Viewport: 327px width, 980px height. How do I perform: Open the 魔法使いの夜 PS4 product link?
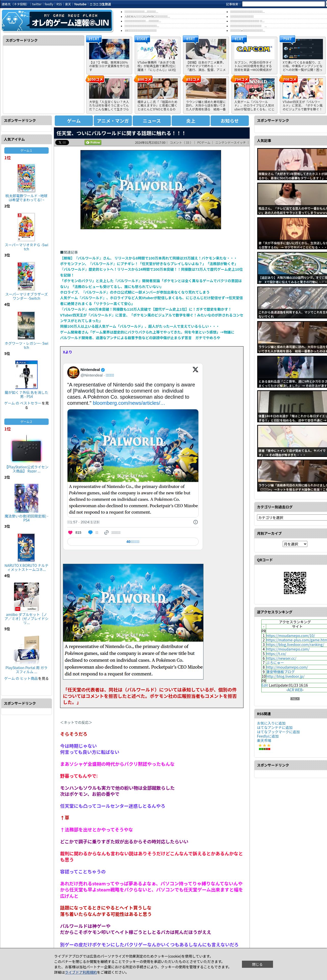(26, 518)
